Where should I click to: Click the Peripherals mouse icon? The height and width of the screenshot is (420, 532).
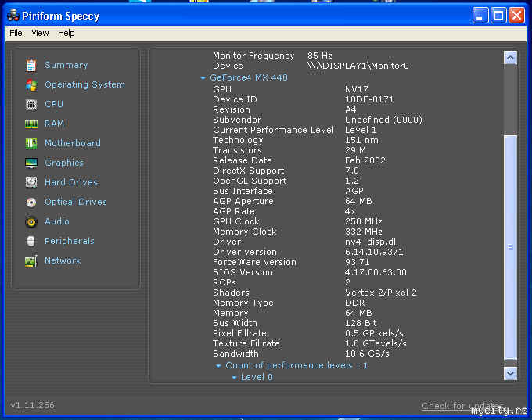click(x=31, y=241)
